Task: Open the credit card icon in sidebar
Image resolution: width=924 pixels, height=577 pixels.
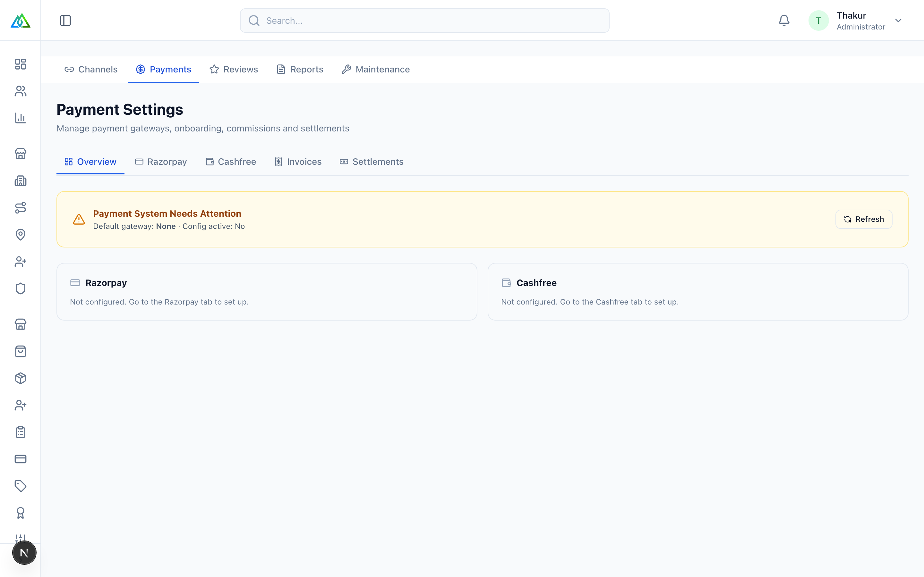Action: pos(20,459)
